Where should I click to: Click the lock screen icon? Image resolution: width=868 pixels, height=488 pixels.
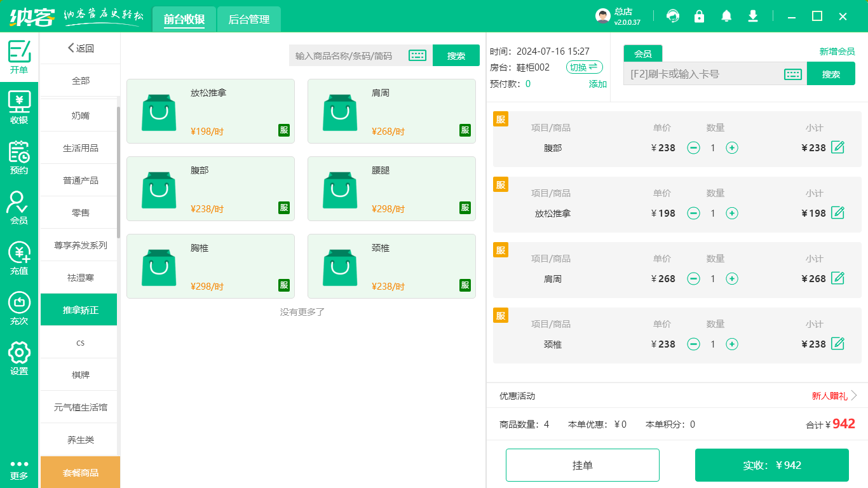[x=699, y=17]
